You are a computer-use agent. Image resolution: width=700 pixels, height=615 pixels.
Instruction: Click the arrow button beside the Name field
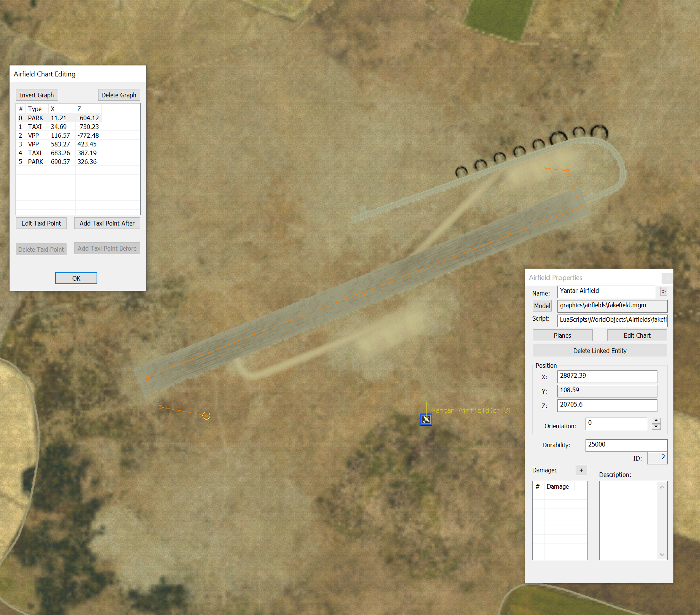[x=663, y=291]
